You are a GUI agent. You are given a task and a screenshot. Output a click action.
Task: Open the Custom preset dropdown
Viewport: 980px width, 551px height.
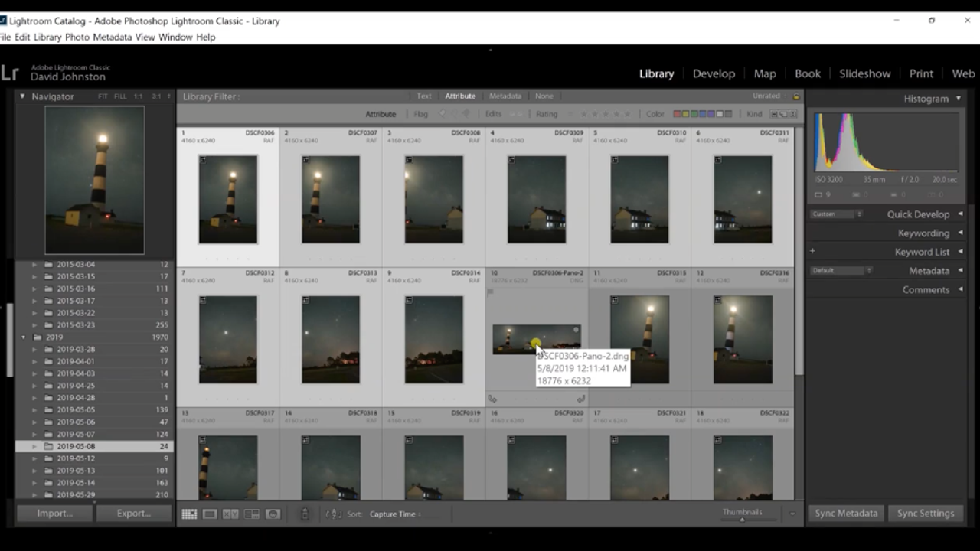(x=837, y=214)
